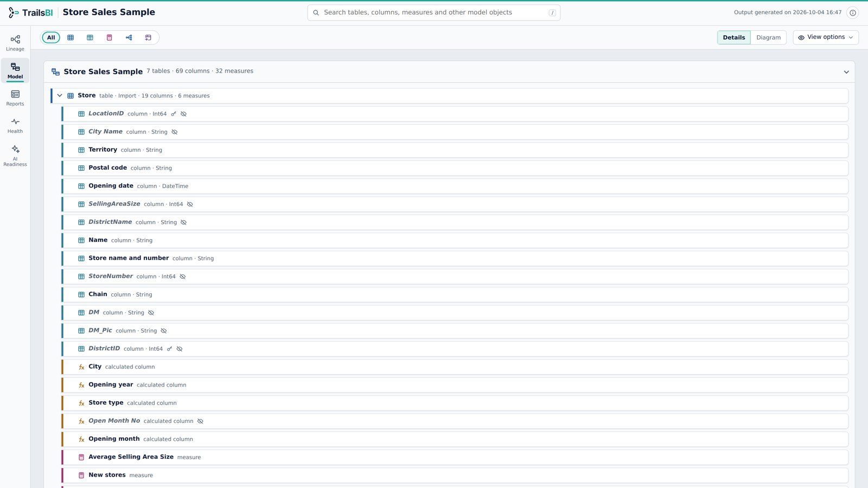Select the Model sidebar item
868x488 pixels.
[x=15, y=70]
